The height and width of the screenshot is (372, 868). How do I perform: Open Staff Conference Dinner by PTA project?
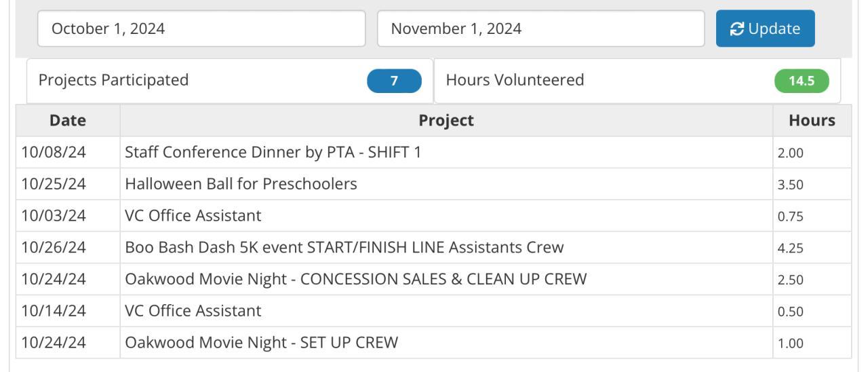tap(273, 153)
